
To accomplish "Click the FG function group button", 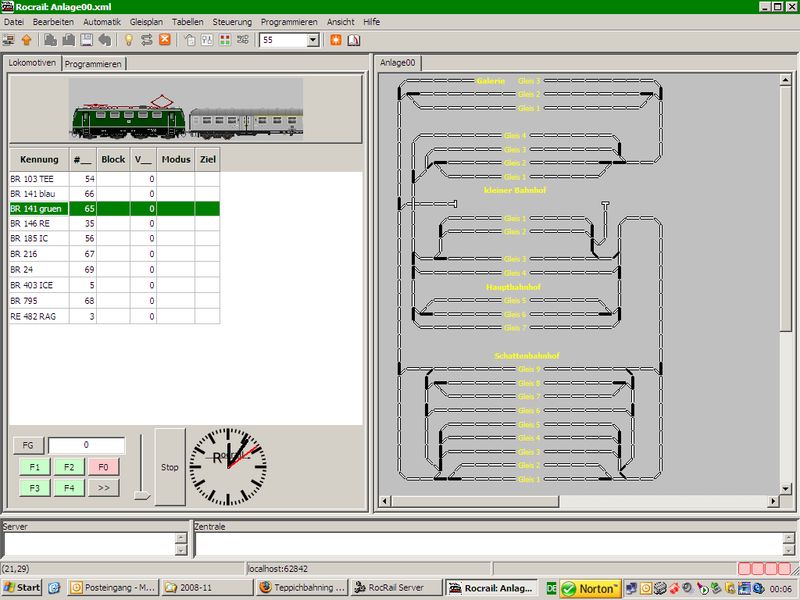I will pyautogui.click(x=28, y=445).
